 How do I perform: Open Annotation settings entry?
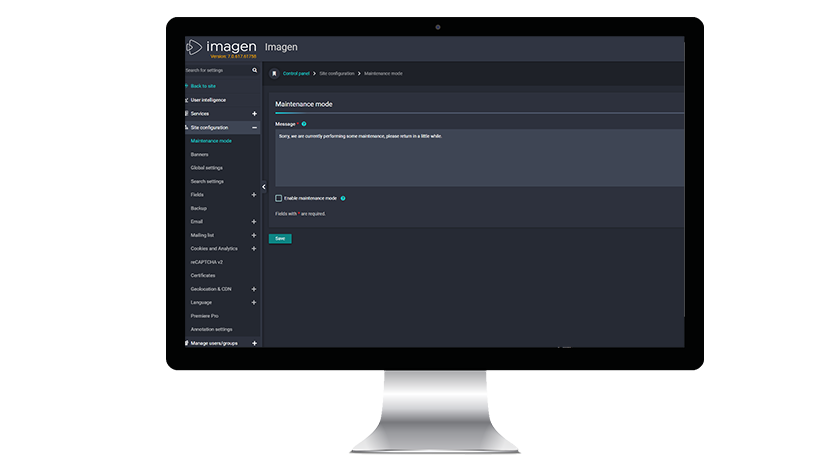point(211,329)
